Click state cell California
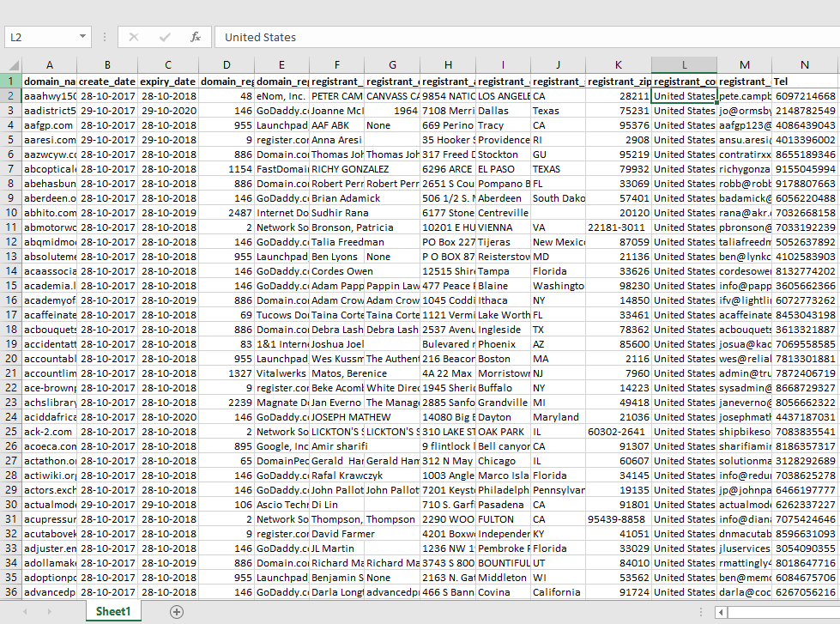 tap(559, 592)
